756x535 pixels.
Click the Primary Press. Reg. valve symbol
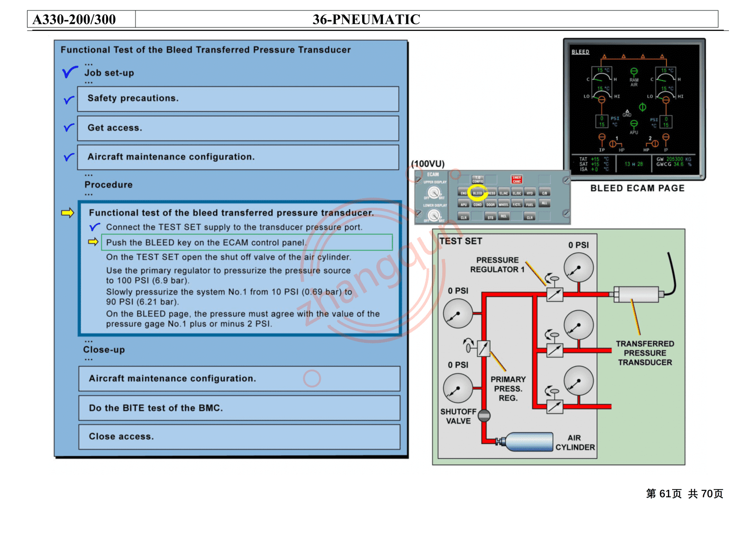click(x=483, y=349)
